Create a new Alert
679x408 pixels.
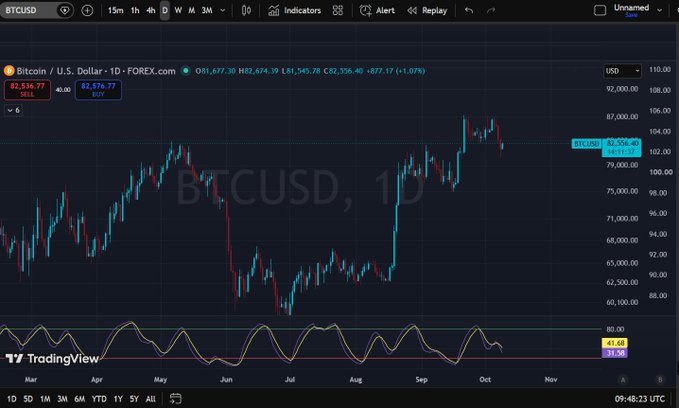(377, 10)
